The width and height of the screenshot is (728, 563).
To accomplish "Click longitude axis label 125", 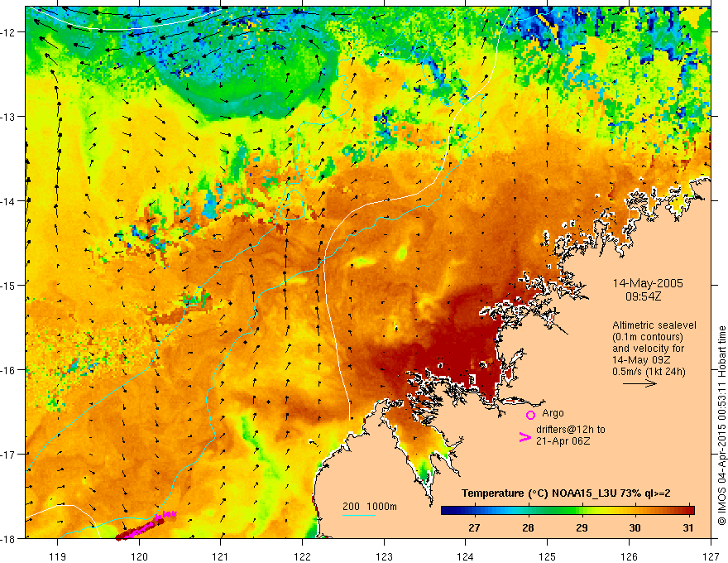I will click(x=548, y=556).
